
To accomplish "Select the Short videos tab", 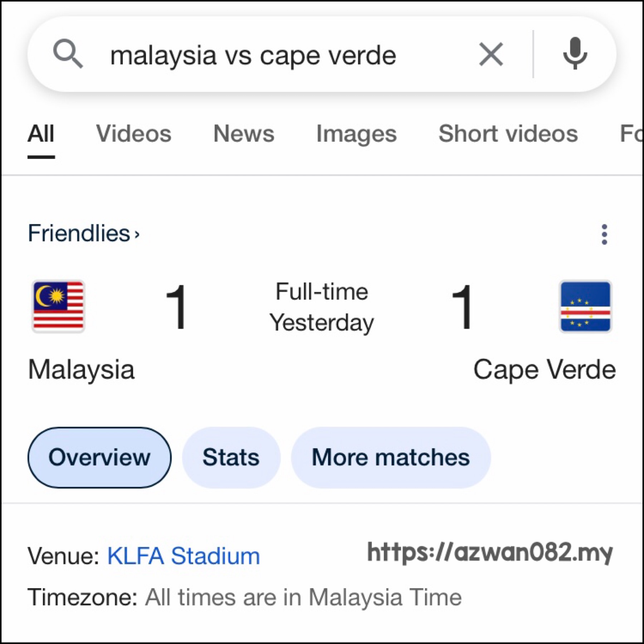I will pos(508,133).
